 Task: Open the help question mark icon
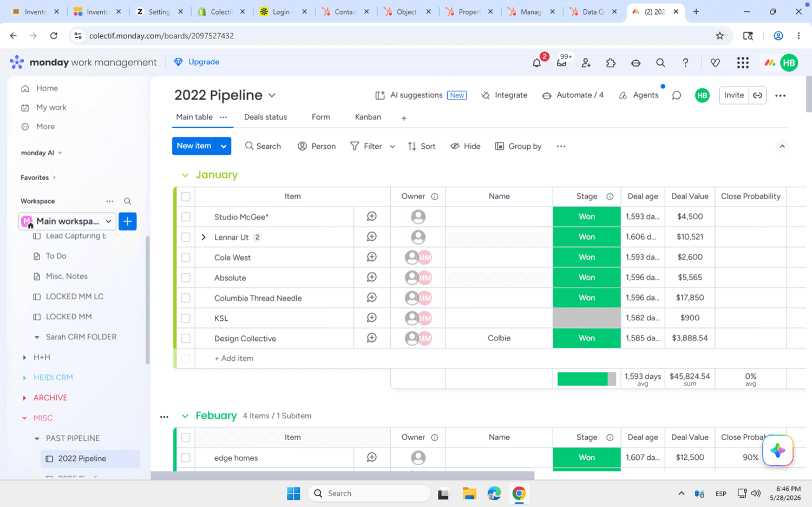pos(685,63)
